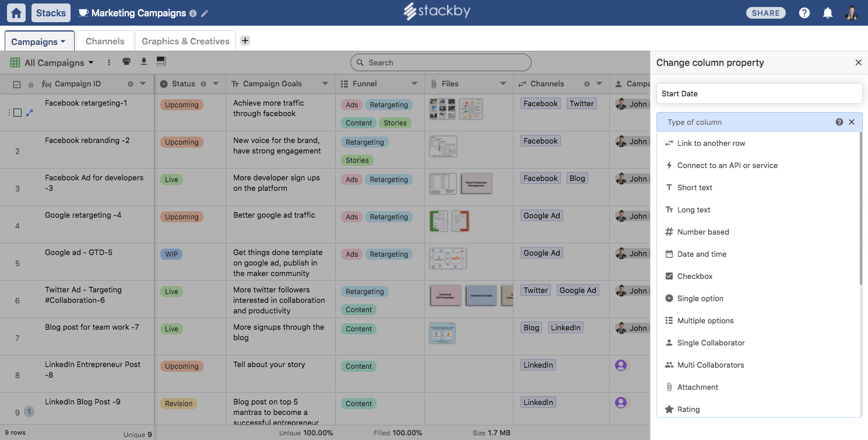Add a new table with plus icon
868x440 pixels.
click(x=245, y=40)
